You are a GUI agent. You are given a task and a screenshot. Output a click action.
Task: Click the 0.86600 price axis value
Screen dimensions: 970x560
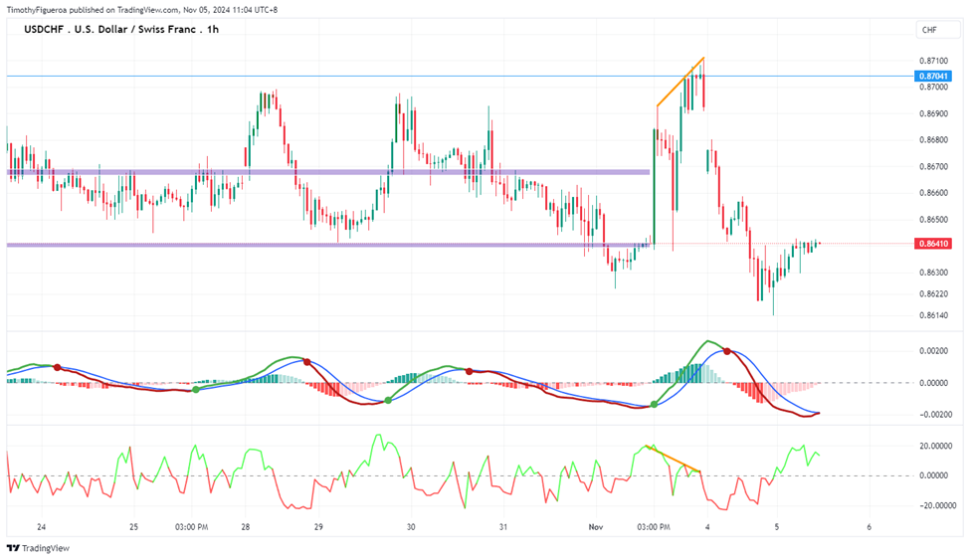pos(933,193)
